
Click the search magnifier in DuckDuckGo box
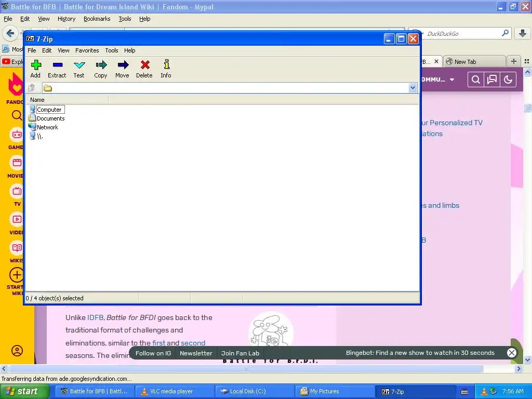505,33
